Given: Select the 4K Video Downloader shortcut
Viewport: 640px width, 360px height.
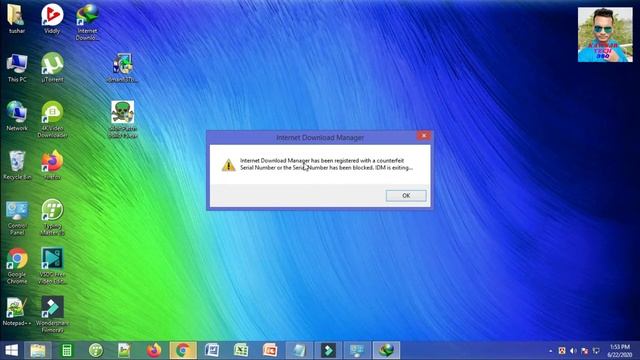Looking at the screenshot, I should (x=52, y=120).
